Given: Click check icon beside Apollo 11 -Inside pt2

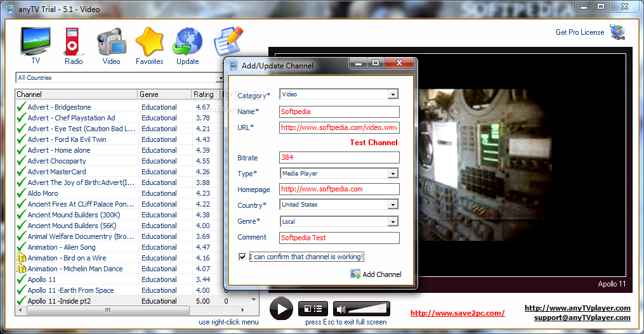Looking at the screenshot, I should pyautogui.click(x=22, y=301).
